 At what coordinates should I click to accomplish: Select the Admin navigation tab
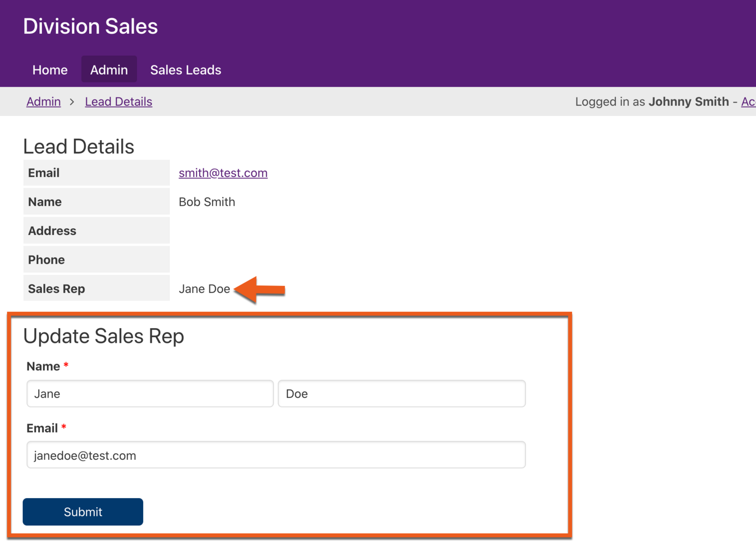point(109,70)
